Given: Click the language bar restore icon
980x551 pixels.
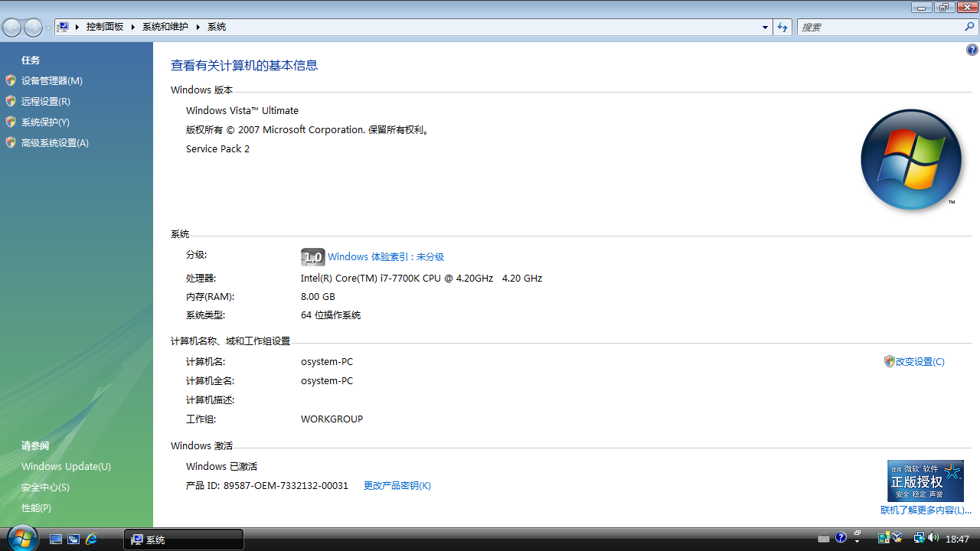Looking at the screenshot, I should point(858,533).
